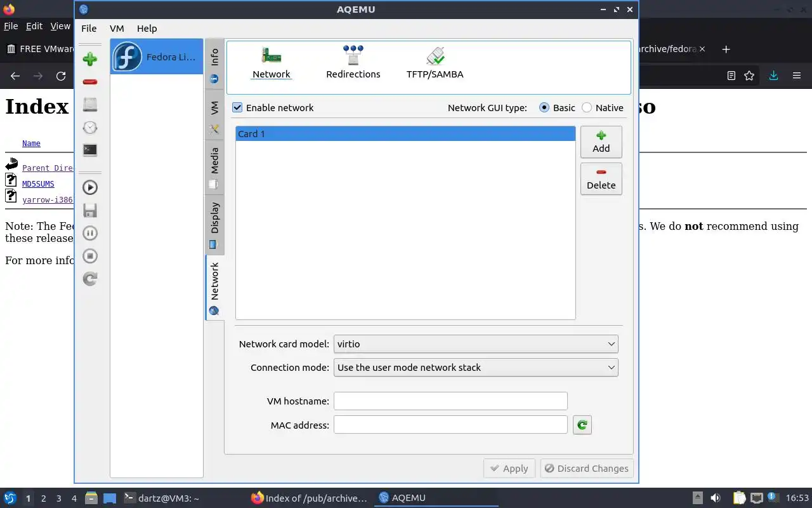Open a new Firefox tab with plus
This screenshot has width=812, height=508.
[726, 49]
